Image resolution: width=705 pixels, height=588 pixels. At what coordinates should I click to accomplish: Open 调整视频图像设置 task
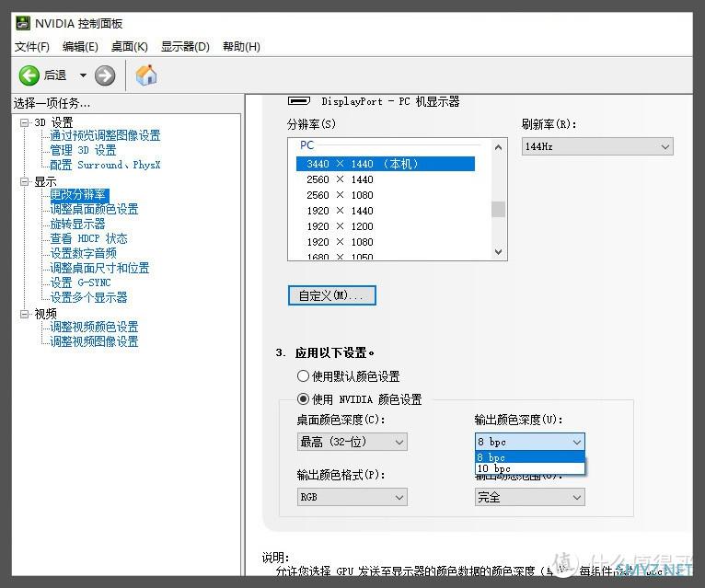(95, 341)
